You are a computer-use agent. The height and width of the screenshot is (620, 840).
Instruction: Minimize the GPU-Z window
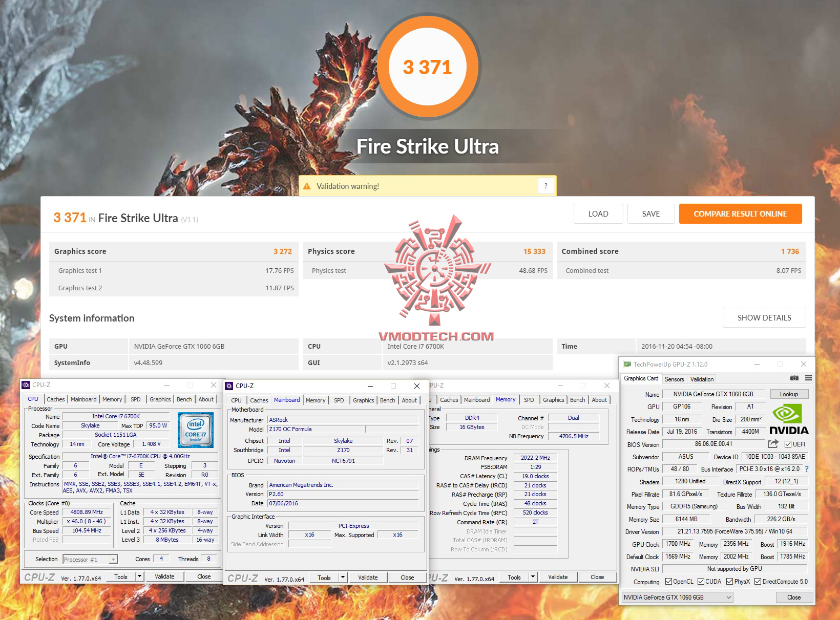tap(757, 364)
